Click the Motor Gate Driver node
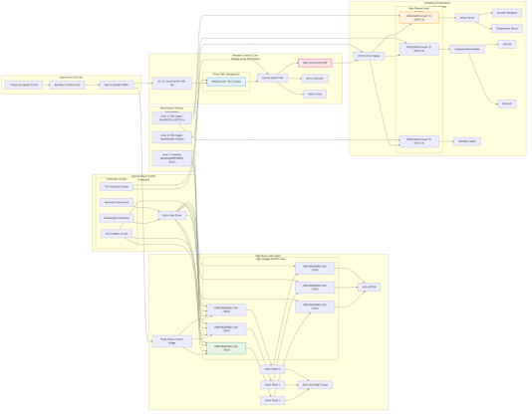This screenshot has height=414, width=532. click(x=172, y=215)
